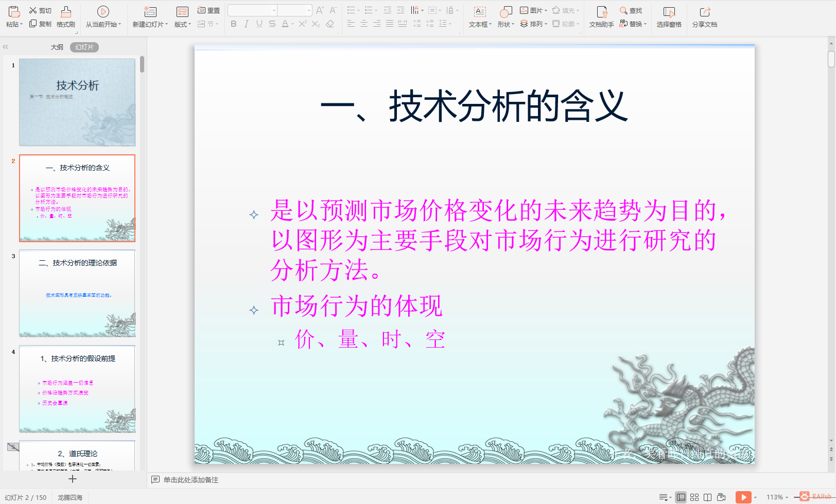This screenshot has height=504, width=836.
Task: Open the Find tool
Action: (x=632, y=10)
